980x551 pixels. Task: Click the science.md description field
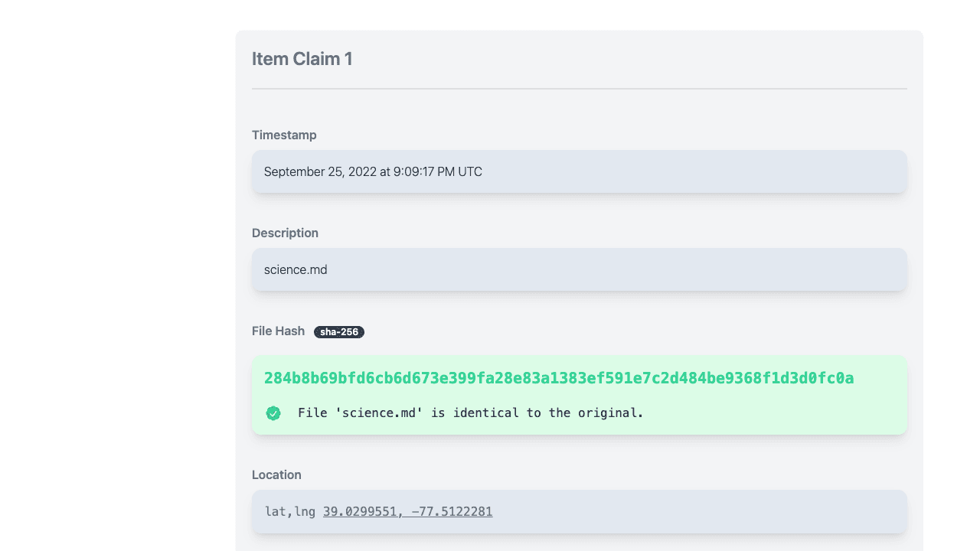580,269
